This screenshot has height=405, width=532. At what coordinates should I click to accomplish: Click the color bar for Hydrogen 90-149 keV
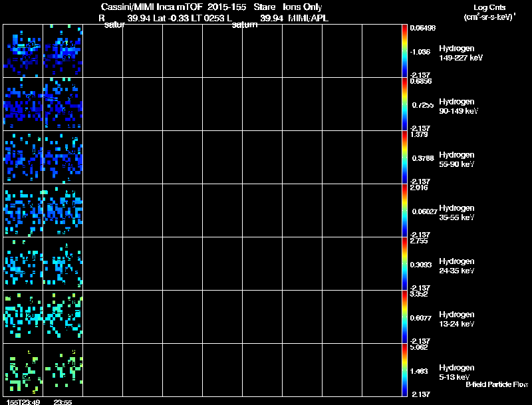[404, 104]
